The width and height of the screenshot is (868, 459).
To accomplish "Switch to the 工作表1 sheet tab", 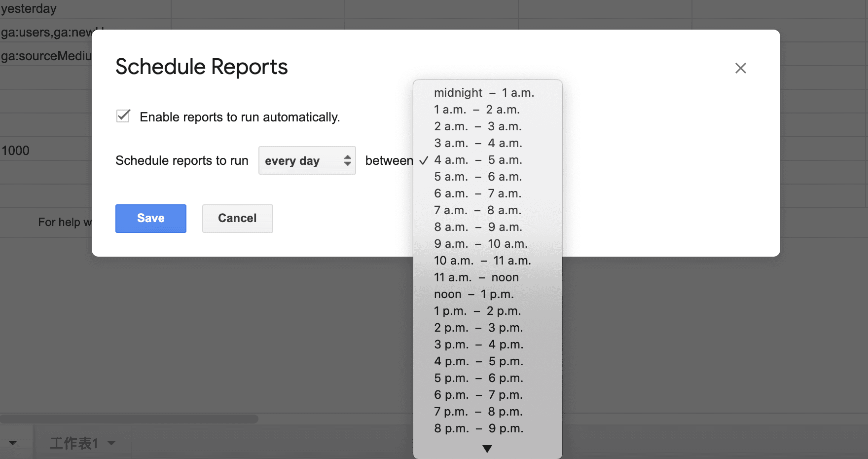I will point(74,443).
